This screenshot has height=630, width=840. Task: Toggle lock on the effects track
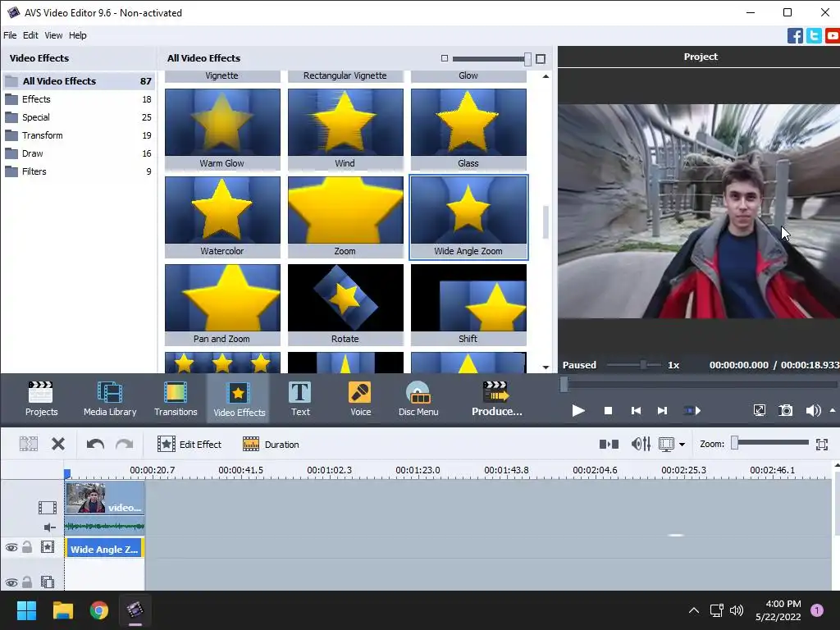point(27,547)
